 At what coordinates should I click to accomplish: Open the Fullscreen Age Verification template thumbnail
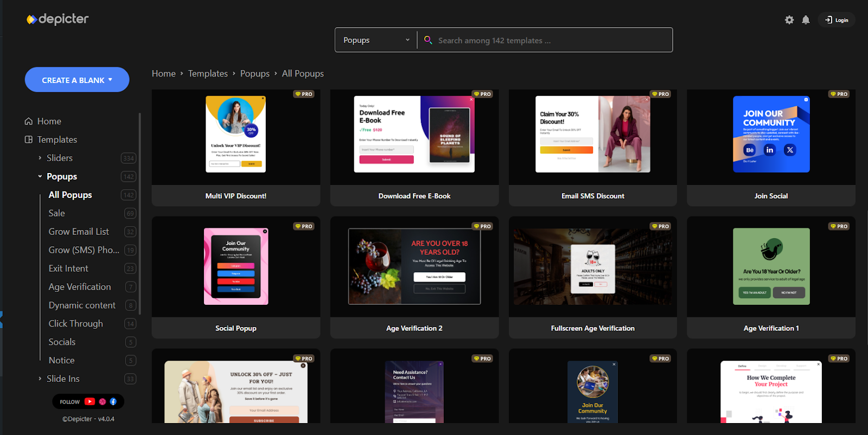pyautogui.click(x=593, y=267)
